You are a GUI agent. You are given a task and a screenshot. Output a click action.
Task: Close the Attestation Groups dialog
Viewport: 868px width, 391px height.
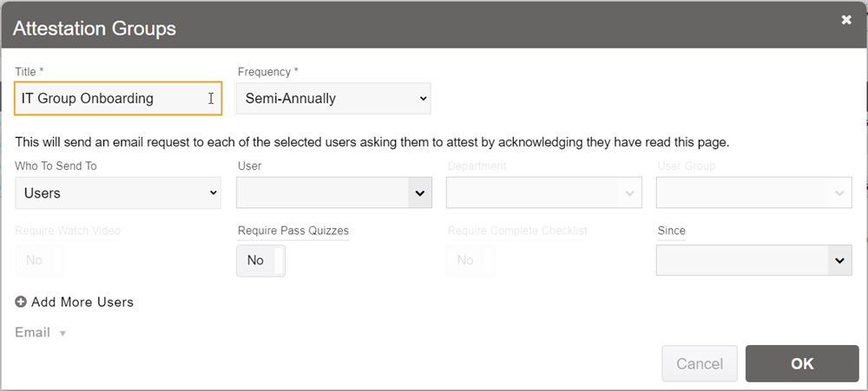846,20
